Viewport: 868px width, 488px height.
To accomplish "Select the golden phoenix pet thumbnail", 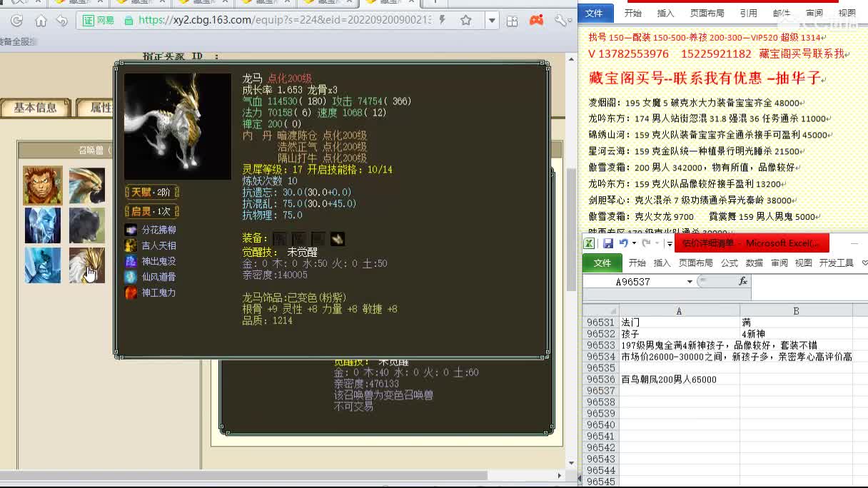I will point(87,185).
